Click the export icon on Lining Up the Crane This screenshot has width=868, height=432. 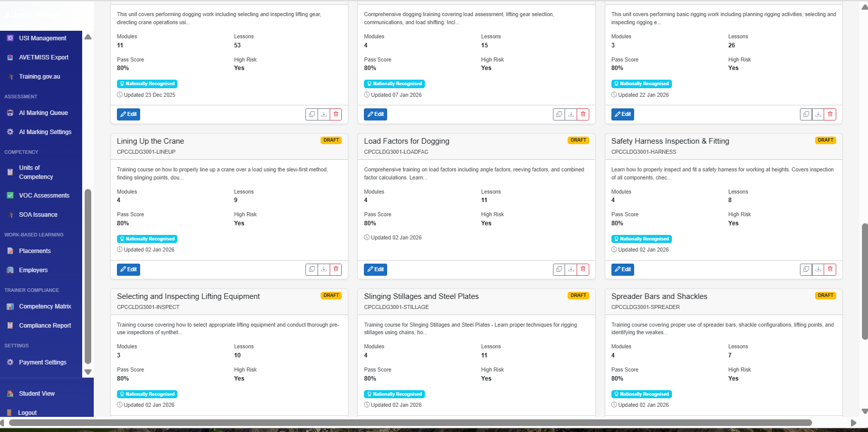(324, 269)
